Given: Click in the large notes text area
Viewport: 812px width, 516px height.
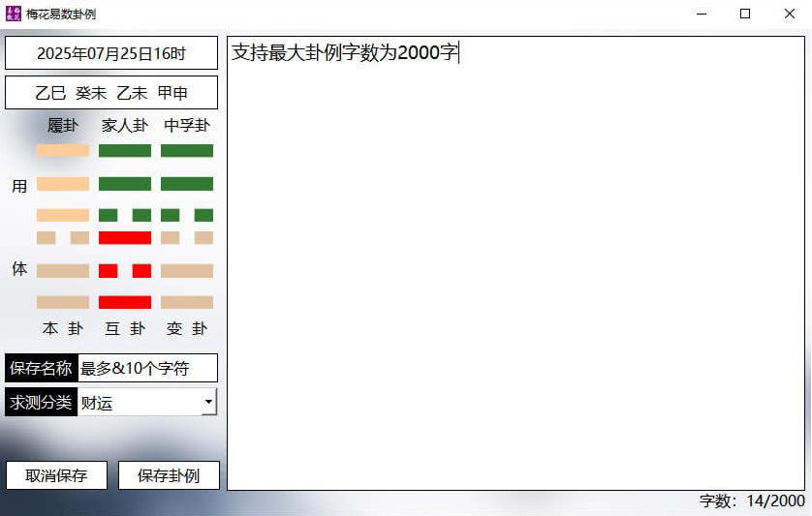Looking at the screenshot, I should (515, 263).
